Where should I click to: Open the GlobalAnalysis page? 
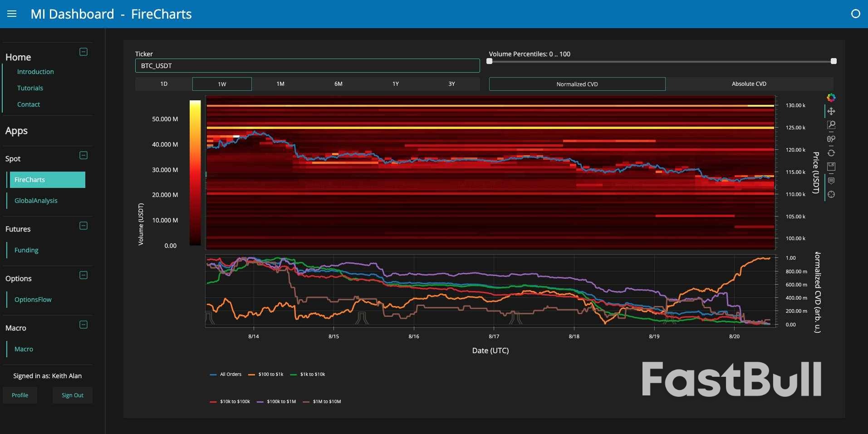[36, 201]
